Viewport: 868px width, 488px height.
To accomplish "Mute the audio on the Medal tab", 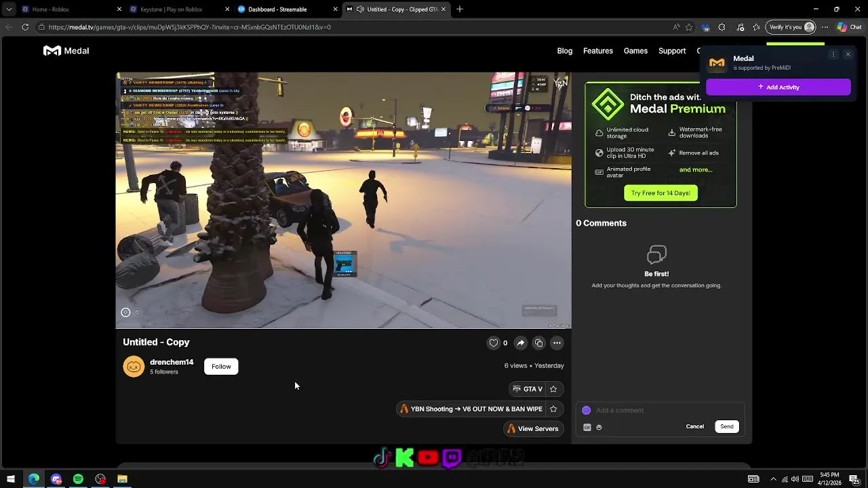I will click(x=360, y=9).
